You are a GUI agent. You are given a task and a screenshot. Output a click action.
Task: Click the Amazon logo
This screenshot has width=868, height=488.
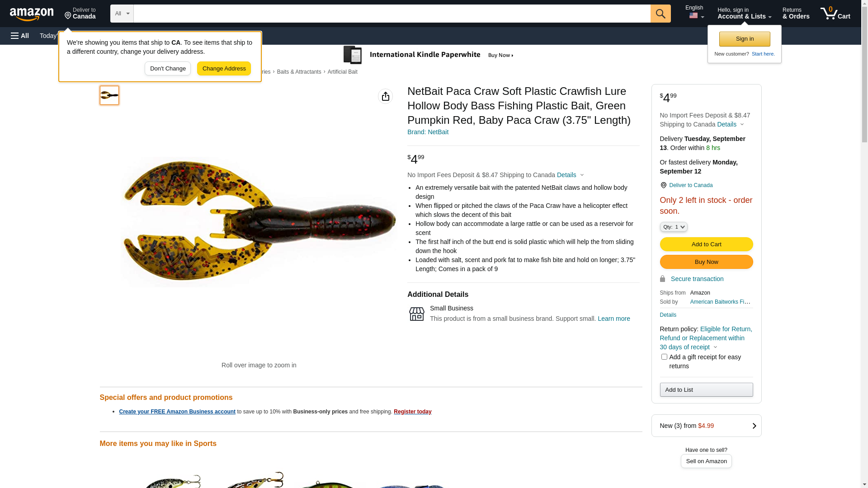pyautogui.click(x=32, y=14)
